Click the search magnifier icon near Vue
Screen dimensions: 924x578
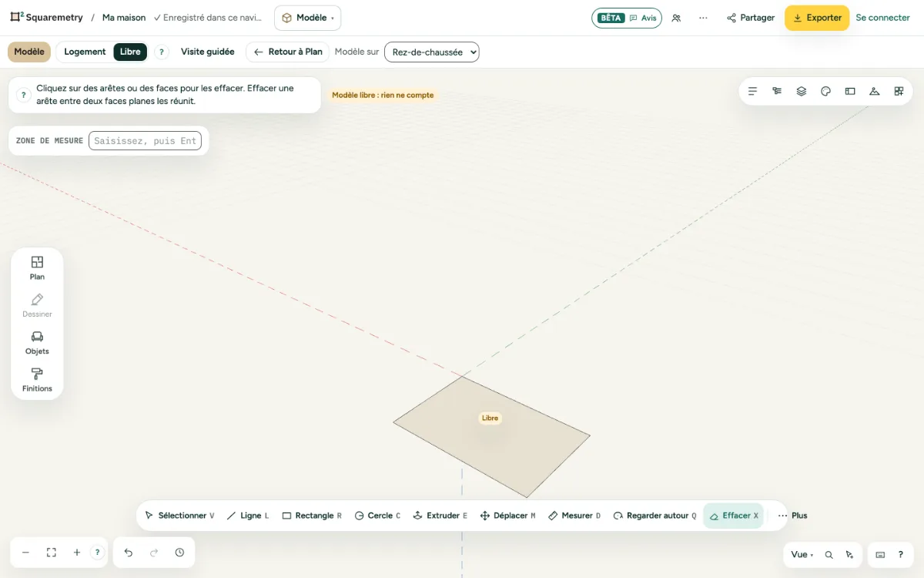click(x=829, y=555)
